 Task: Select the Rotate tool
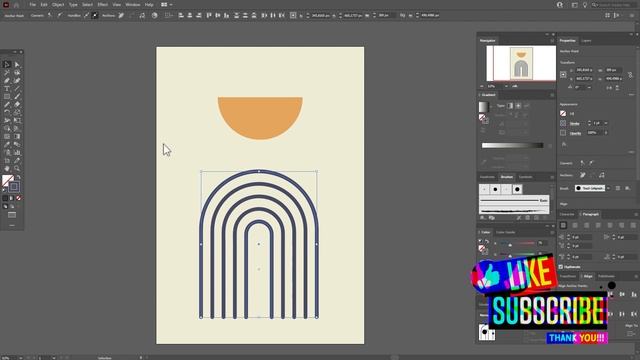pos(7,112)
